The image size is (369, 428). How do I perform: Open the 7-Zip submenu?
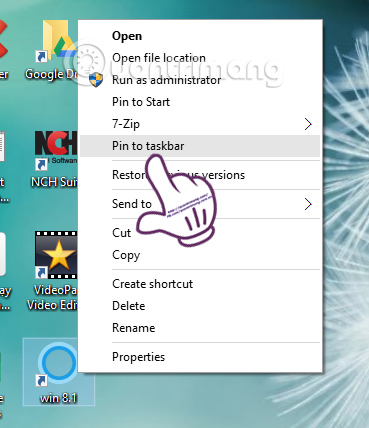[200, 124]
